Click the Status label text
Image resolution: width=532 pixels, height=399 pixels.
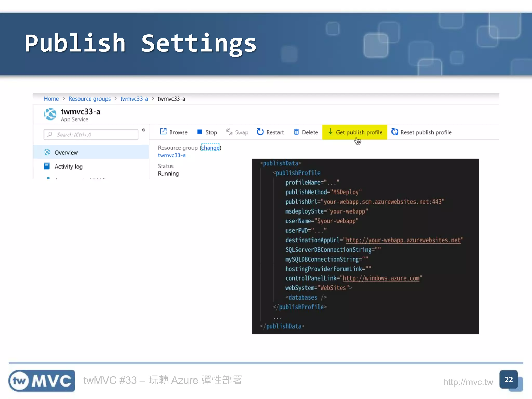click(x=165, y=166)
